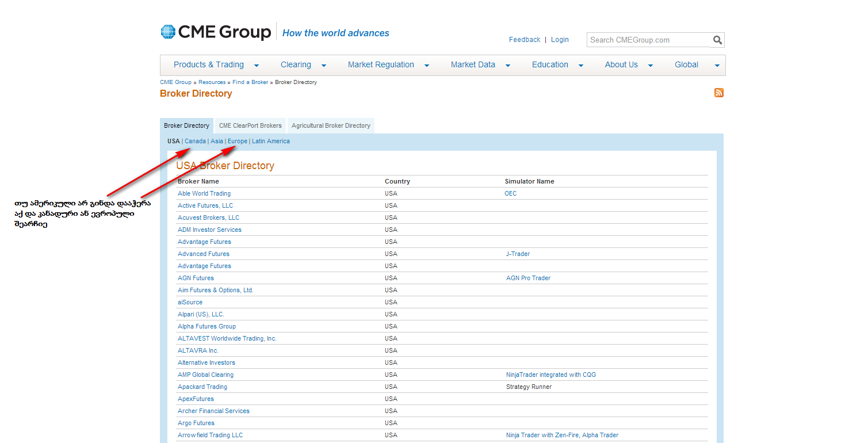Expand the Global dropdown arrow
The width and height of the screenshot is (868, 443).
tap(717, 66)
